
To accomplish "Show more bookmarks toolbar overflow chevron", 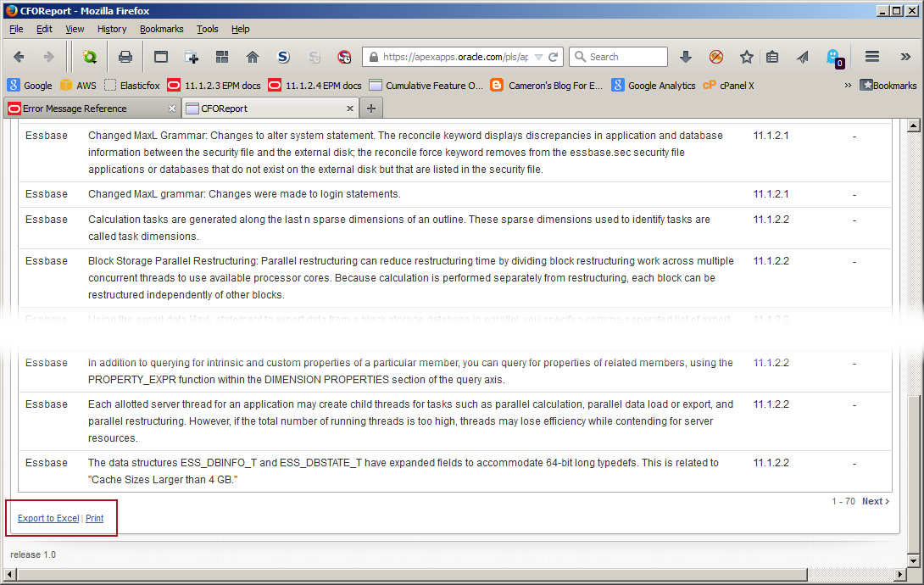I will [848, 86].
